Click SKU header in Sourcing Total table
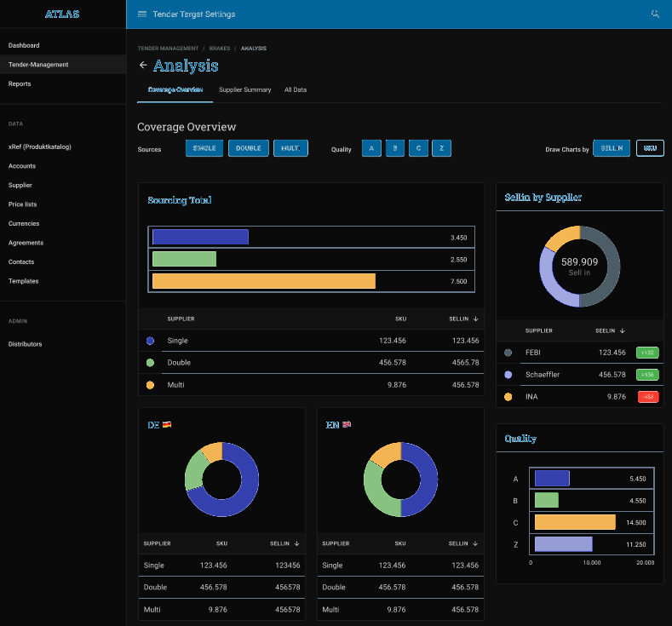 400,319
